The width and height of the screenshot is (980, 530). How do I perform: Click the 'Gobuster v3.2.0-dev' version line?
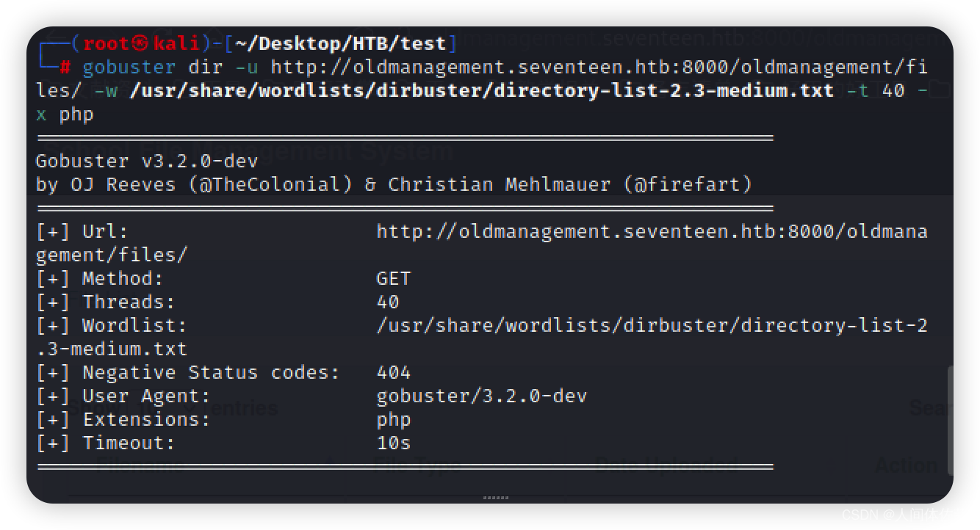tap(147, 161)
